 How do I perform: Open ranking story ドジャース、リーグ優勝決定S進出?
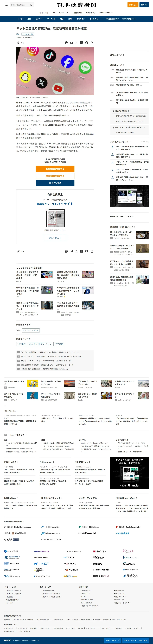click(x=132, y=163)
